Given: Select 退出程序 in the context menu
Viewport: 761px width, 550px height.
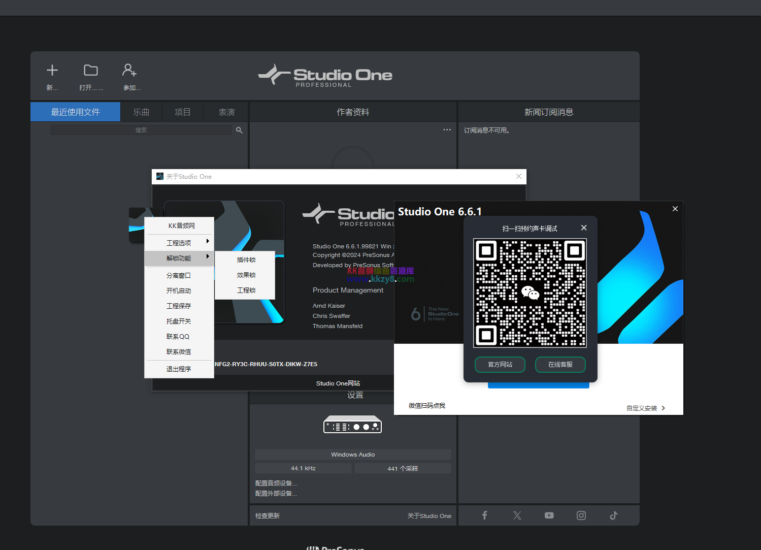Looking at the screenshot, I should tap(179, 369).
